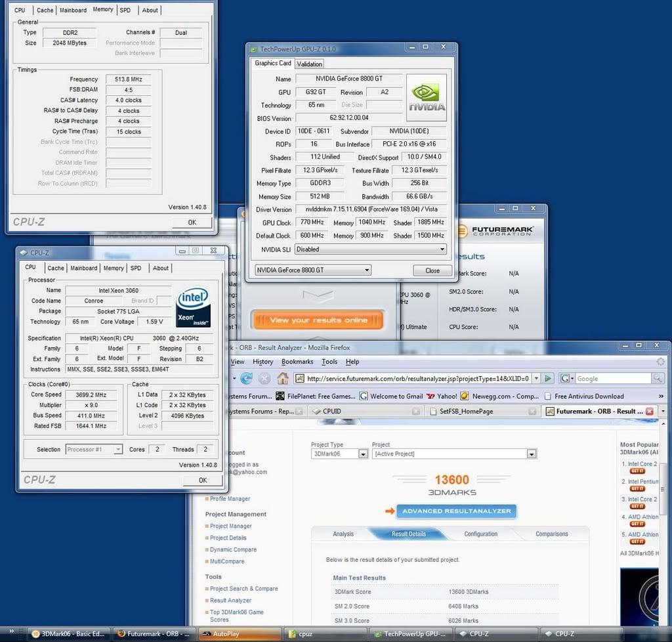
Task: Click View your results online button
Action: click(318, 320)
